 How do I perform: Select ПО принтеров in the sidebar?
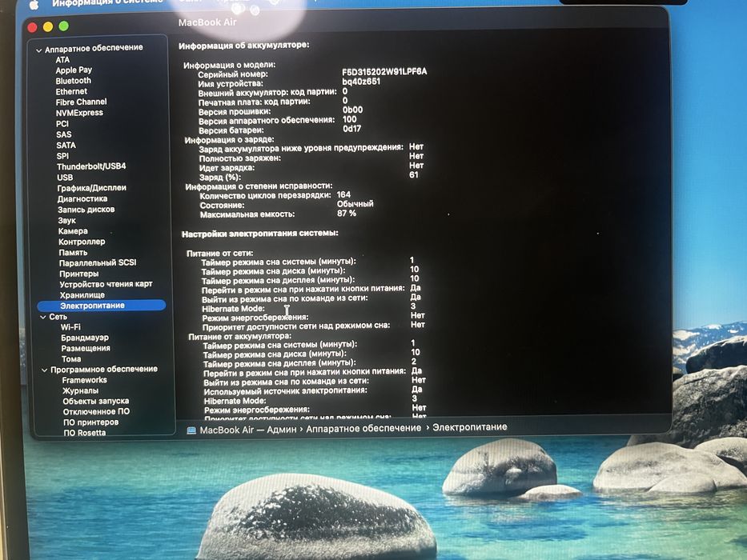pyautogui.click(x=91, y=422)
